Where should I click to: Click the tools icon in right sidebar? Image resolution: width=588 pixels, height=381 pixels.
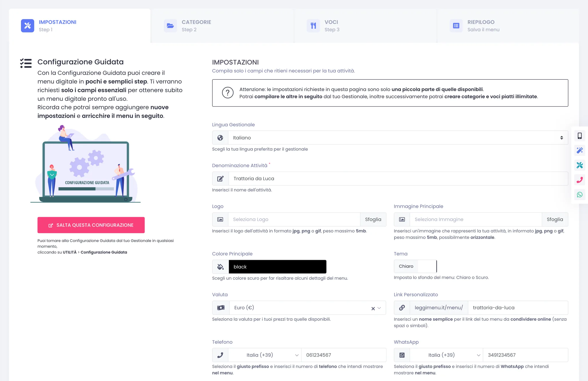click(x=580, y=165)
